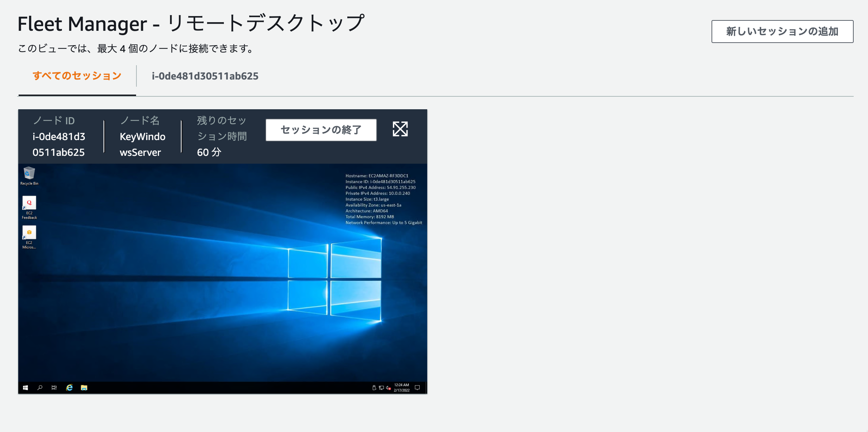Click the Network Performance: Up to 5 Gigabit line
The height and width of the screenshot is (432, 868).
tap(384, 223)
